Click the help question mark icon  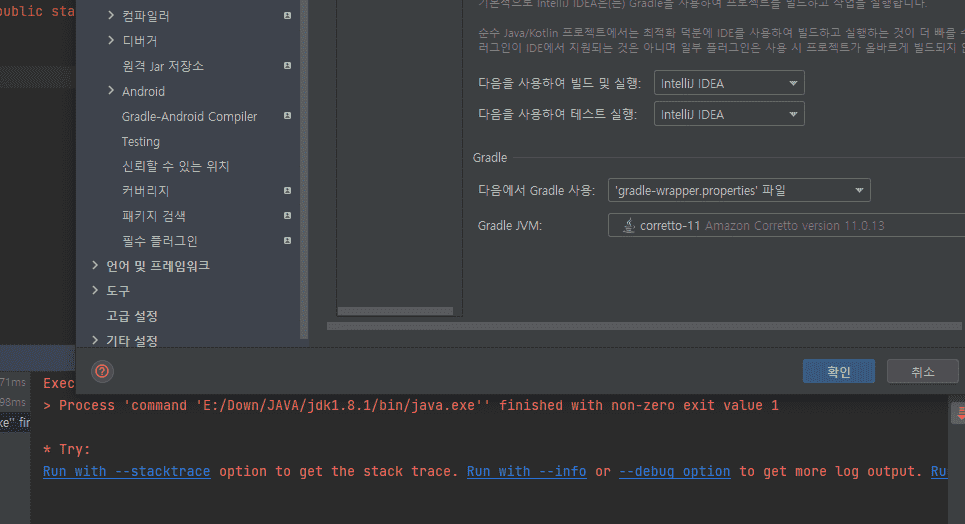click(x=102, y=371)
